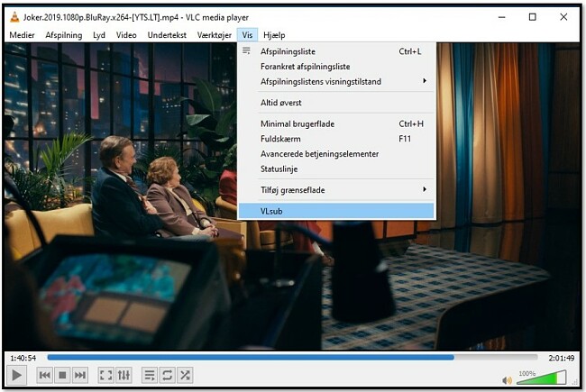
Task: Mute audio with the speaker icon
Action: point(508,380)
